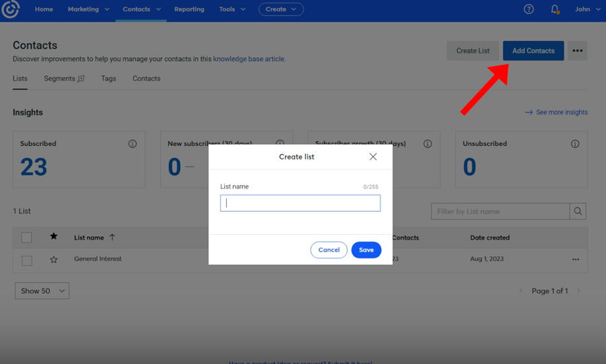Expand the Contacts menu in top bar
Image resolution: width=606 pixels, height=364 pixels.
tap(141, 9)
